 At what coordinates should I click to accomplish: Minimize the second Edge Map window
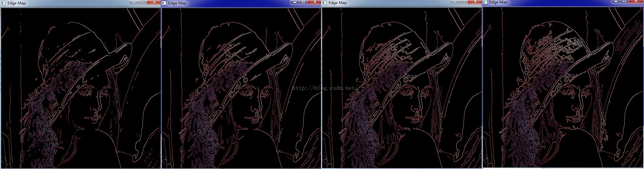coord(294,2)
